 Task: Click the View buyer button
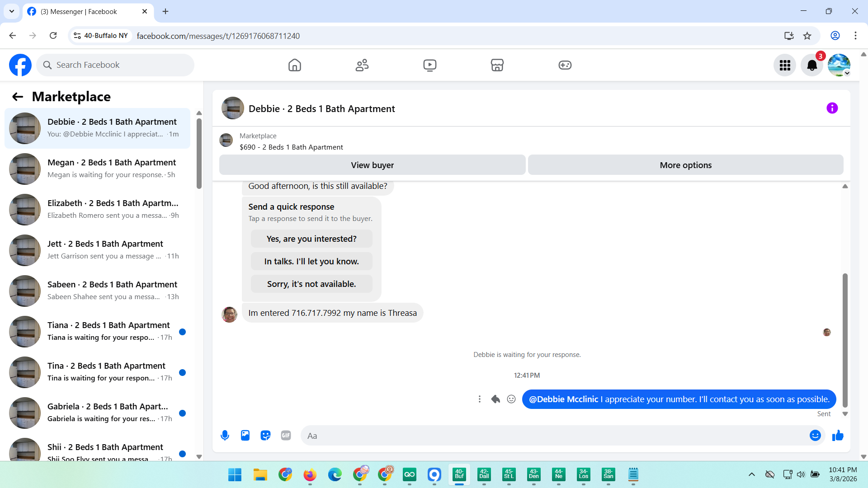tap(372, 165)
